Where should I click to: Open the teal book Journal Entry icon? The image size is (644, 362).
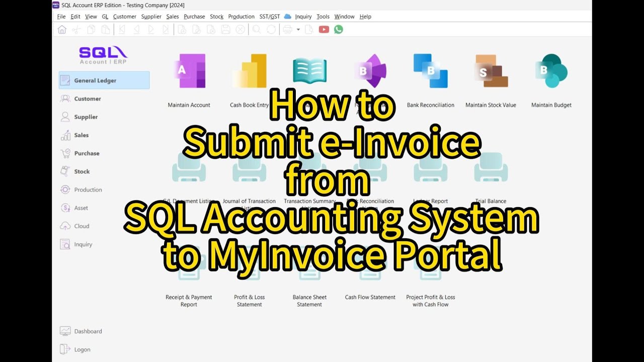(310, 71)
